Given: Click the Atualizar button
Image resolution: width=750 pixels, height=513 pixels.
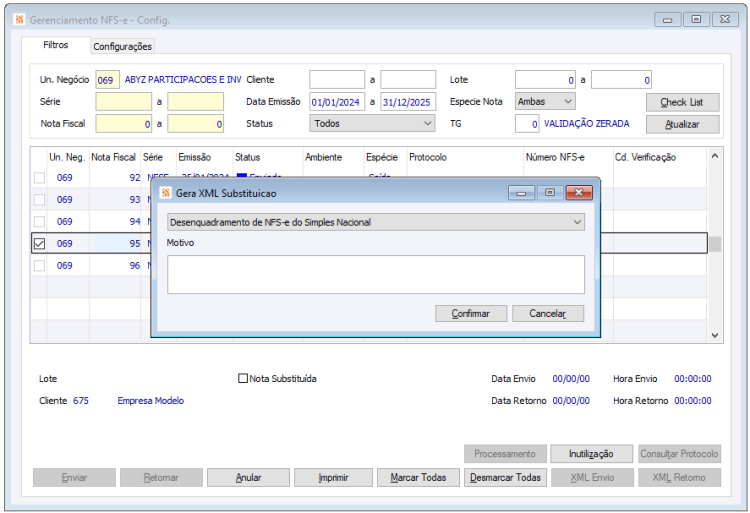Looking at the screenshot, I should 682,124.
